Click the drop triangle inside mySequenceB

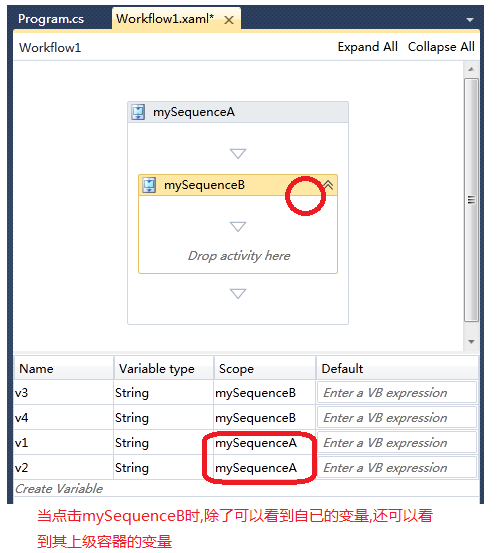238,226
